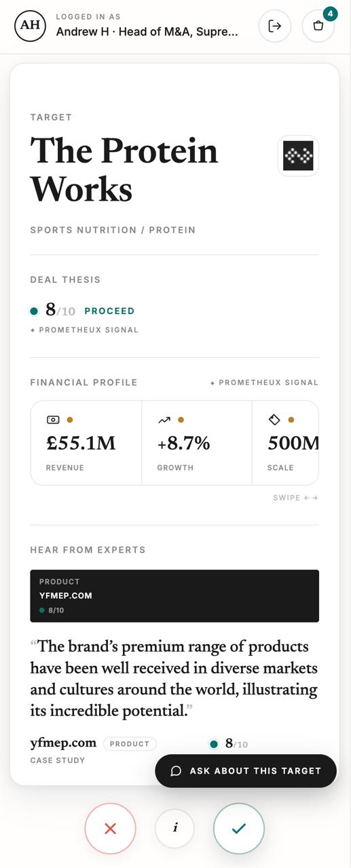Open the basket icon with badge 4
Screen dimensions: 351x868
pos(318,26)
